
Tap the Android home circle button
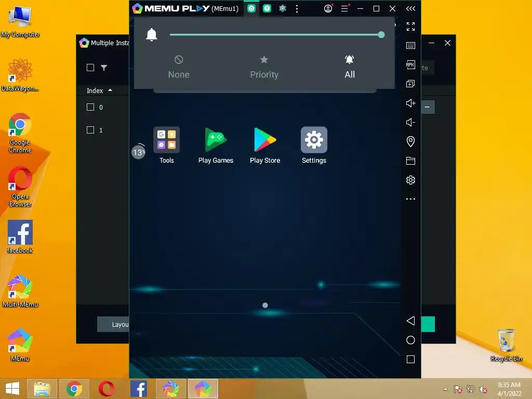pos(410,340)
